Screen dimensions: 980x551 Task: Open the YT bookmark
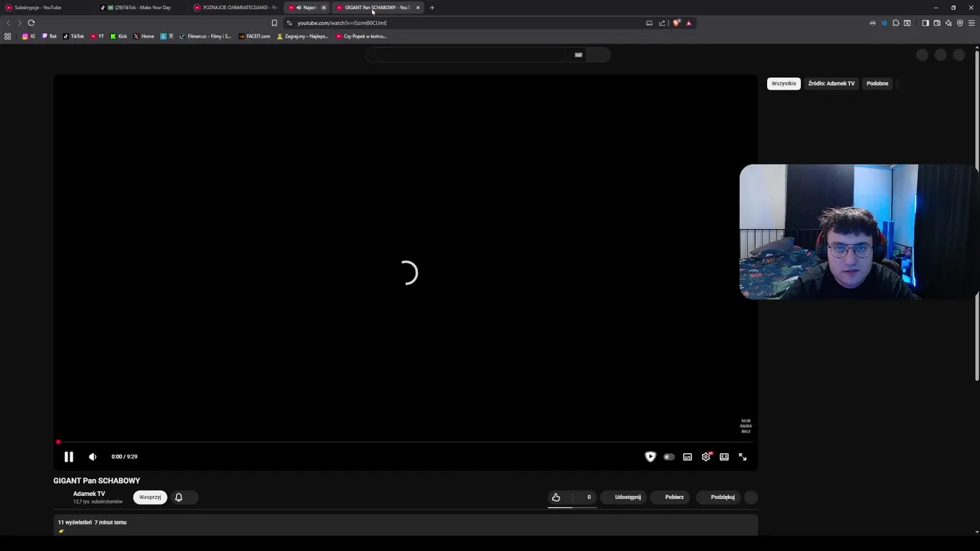[x=97, y=36]
